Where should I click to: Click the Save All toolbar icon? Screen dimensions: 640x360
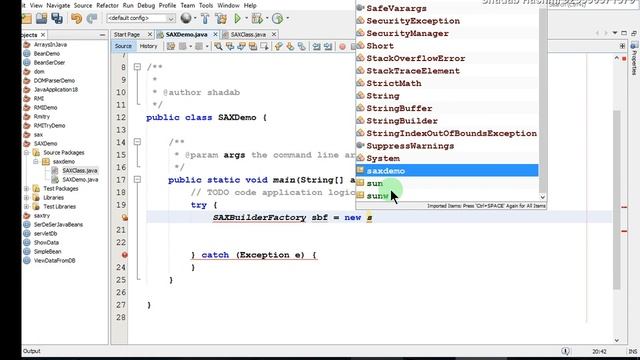coord(57,18)
